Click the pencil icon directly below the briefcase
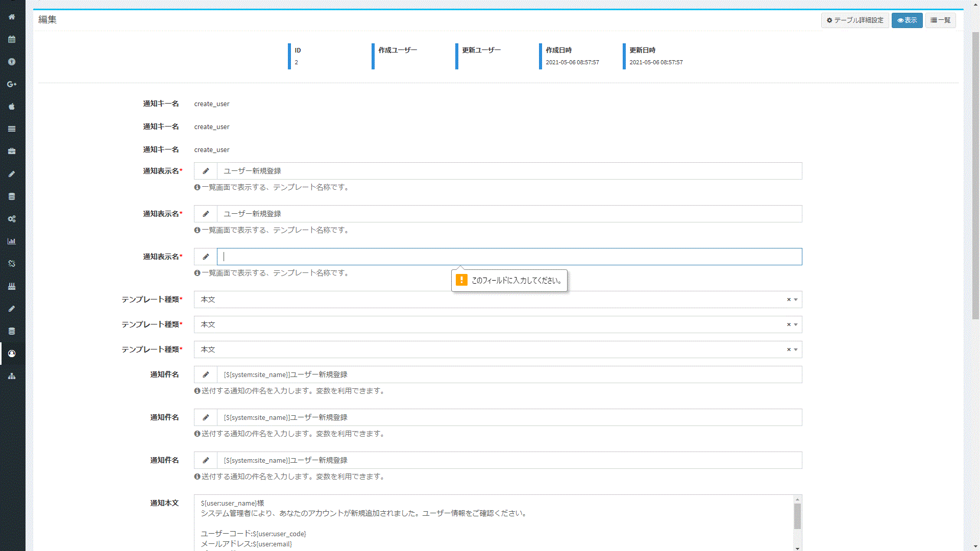Screen dimensions: 980x551 coord(12,174)
